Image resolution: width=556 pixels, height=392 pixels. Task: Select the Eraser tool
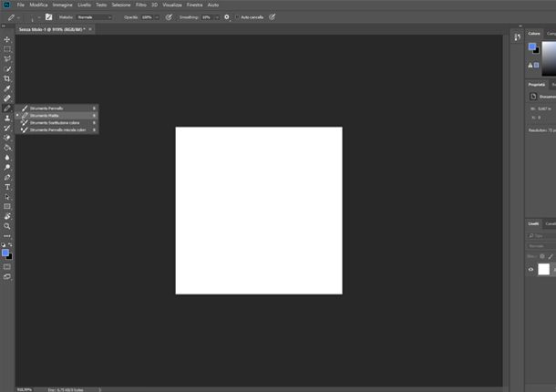click(x=7, y=138)
